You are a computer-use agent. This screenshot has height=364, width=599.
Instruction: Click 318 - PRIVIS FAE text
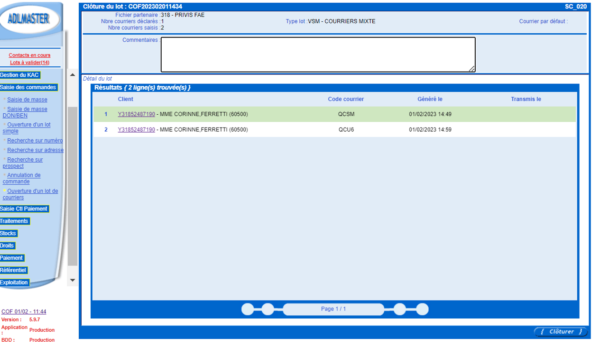183,15
